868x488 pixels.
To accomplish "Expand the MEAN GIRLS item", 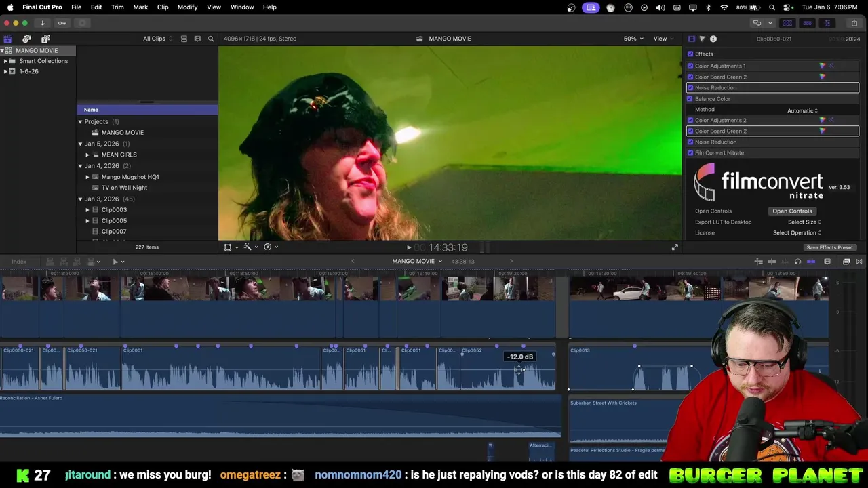I will [x=87, y=155].
